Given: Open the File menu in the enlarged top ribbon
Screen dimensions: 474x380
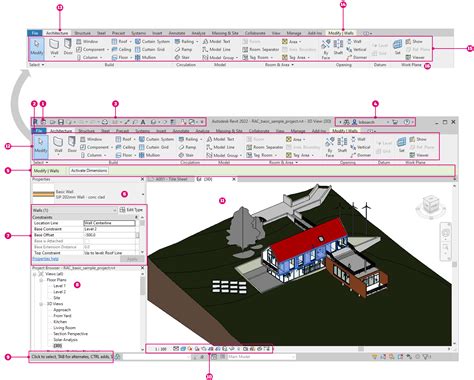Looking at the screenshot, I should click(35, 33).
